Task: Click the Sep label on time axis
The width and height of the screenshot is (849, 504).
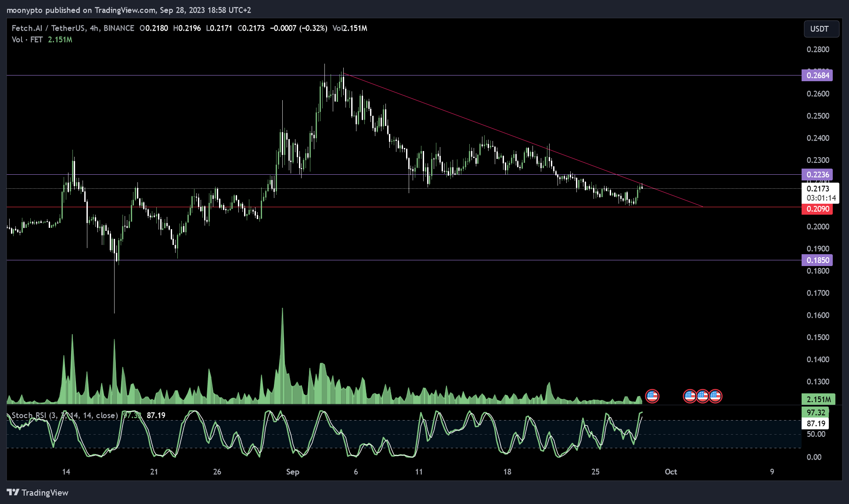Action: [x=293, y=472]
